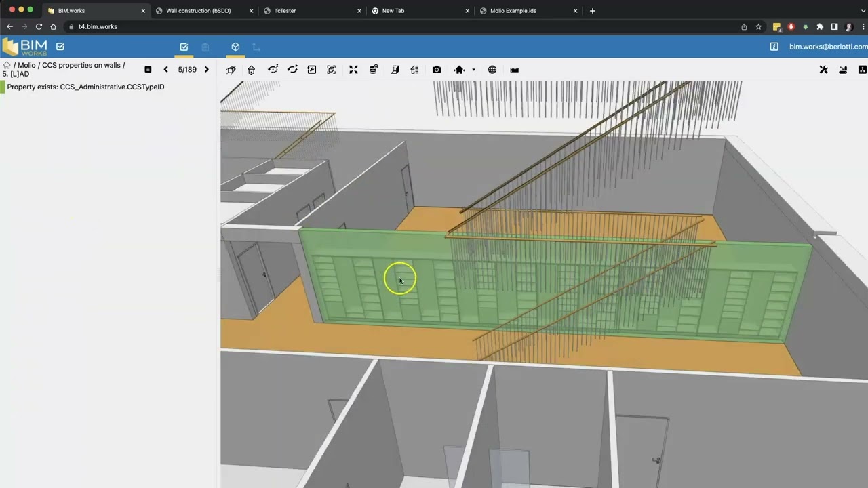This screenshot has height=488, width=868.
Task: Switch to the 3D cube view tab
Action: point(235,47)
